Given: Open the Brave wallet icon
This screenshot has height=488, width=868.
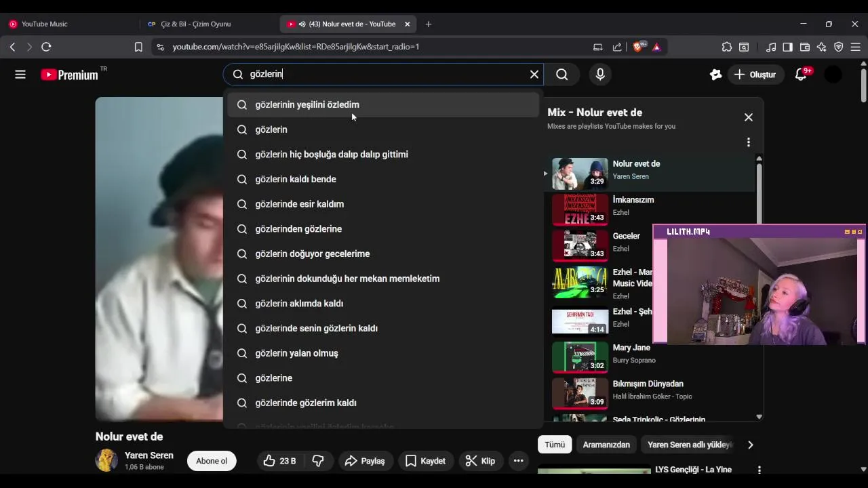Looking at the screenshot, I should coord(805,47).
